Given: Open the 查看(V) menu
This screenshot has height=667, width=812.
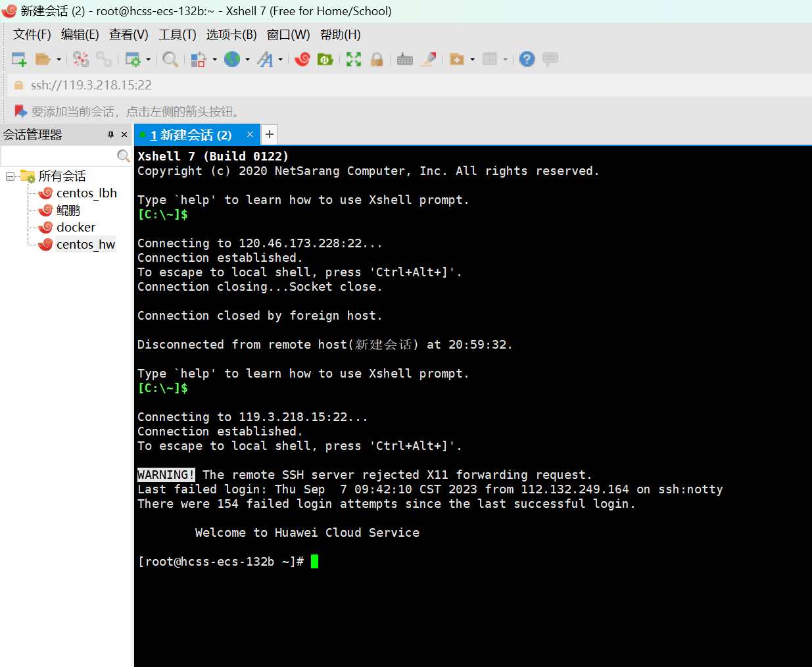Looking at the screenshot, I should (x=129, y=35).
